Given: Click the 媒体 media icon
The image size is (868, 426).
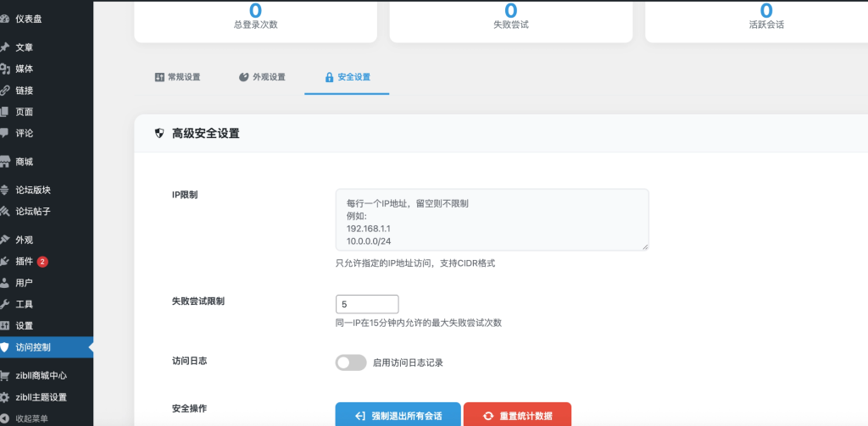Looking at the screenshot, I should coord(4,69).
